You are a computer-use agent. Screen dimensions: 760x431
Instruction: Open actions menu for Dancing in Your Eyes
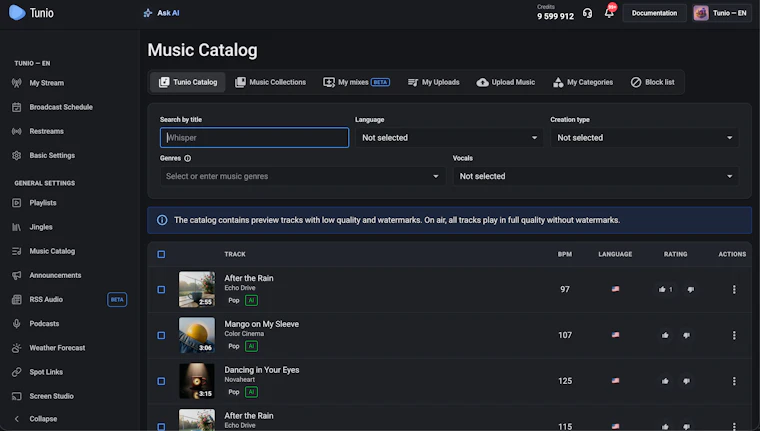tap(734, 381)
